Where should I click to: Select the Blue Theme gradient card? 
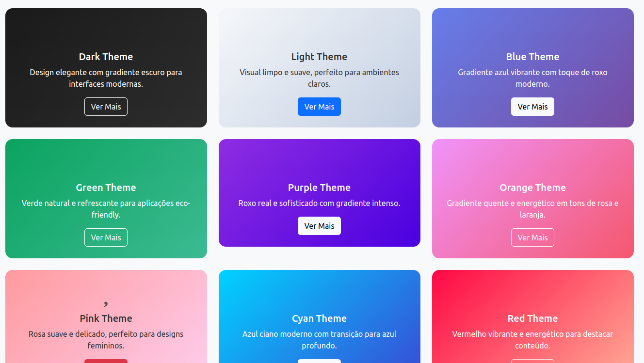coord(532,29)
